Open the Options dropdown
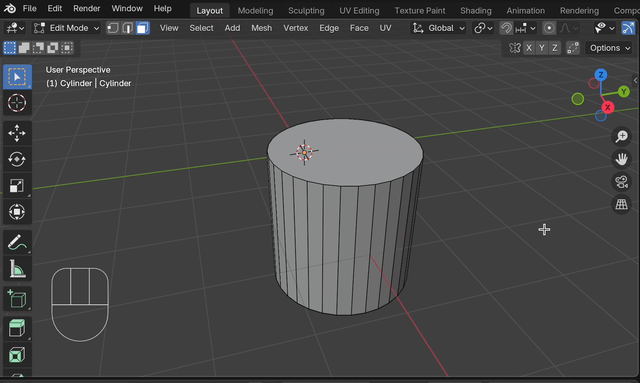This screenshot has height=383, width=640. point(610,48)
